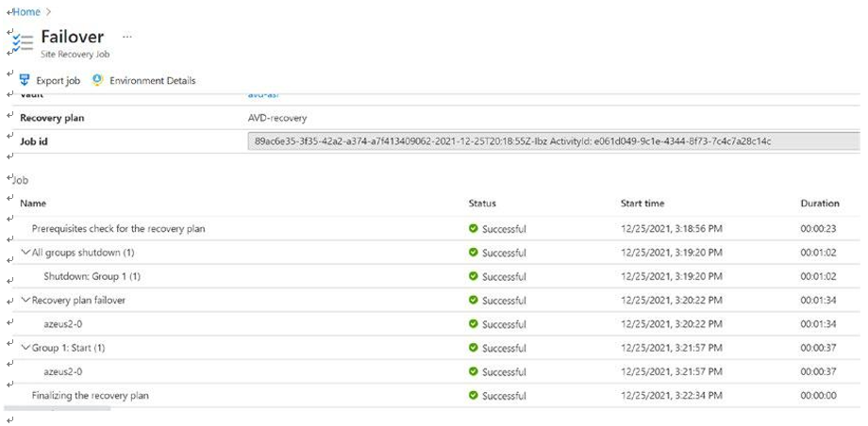This screenshot has width=868, height=426.
Task: Click the Job section heading
Action: 21,180
